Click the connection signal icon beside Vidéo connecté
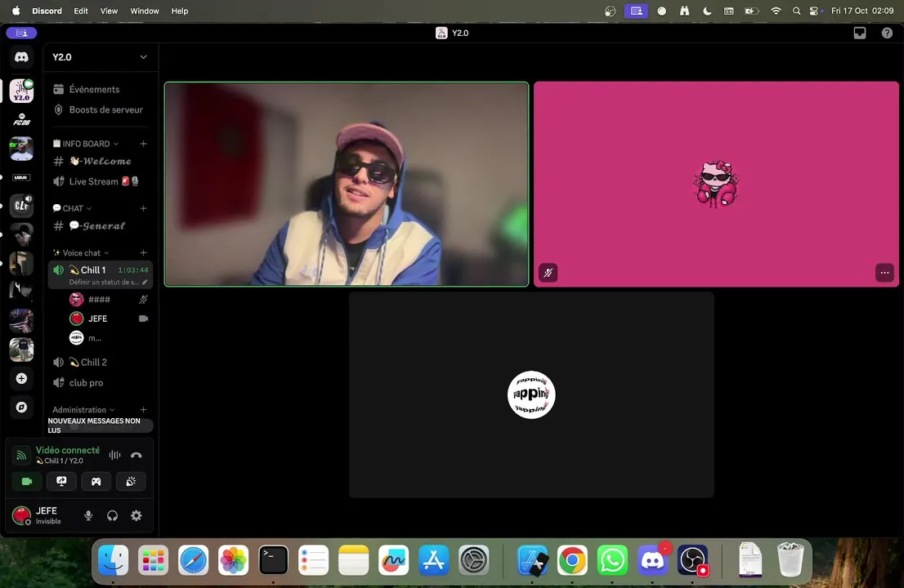 21,455
